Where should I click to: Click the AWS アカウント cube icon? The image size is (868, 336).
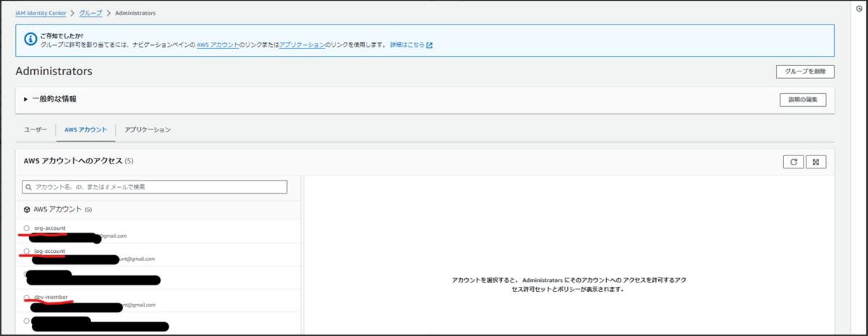click(27, 210)
